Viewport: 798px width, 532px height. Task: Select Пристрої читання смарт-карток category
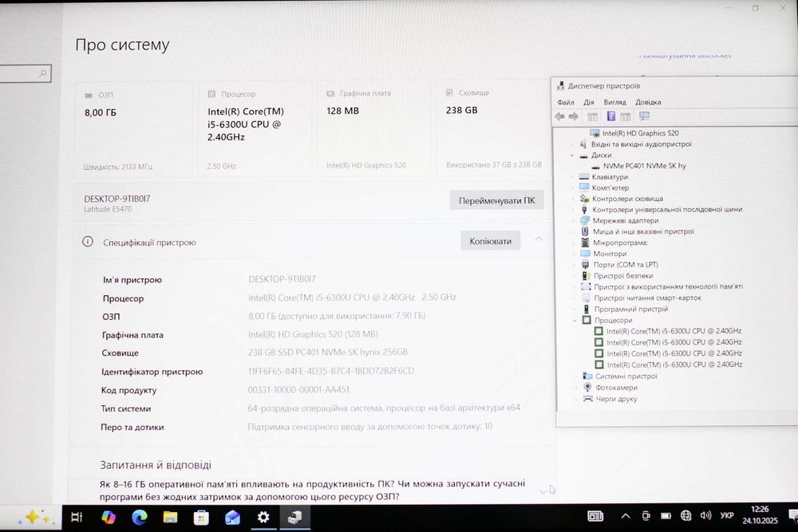pyautogui.click(x=647, y=298)
